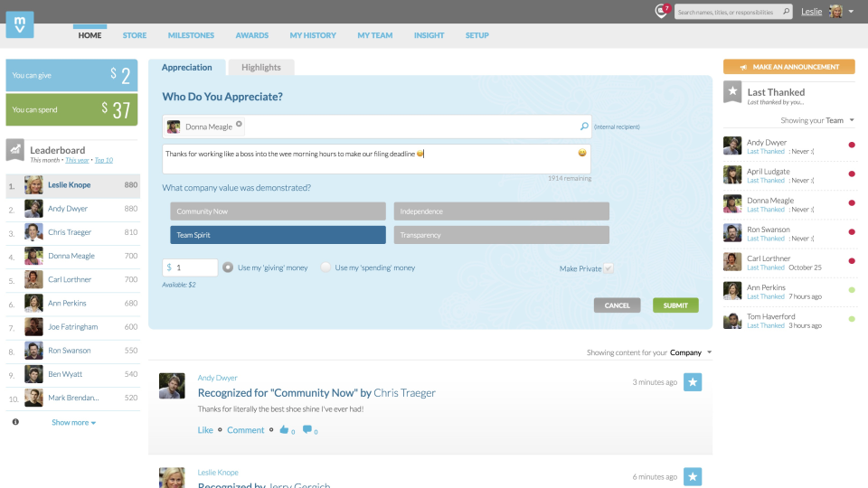This screenshot has width=868, height=488.
Task: Click Tom Haverford's green status dot
Action: click(x=852, y=319)
